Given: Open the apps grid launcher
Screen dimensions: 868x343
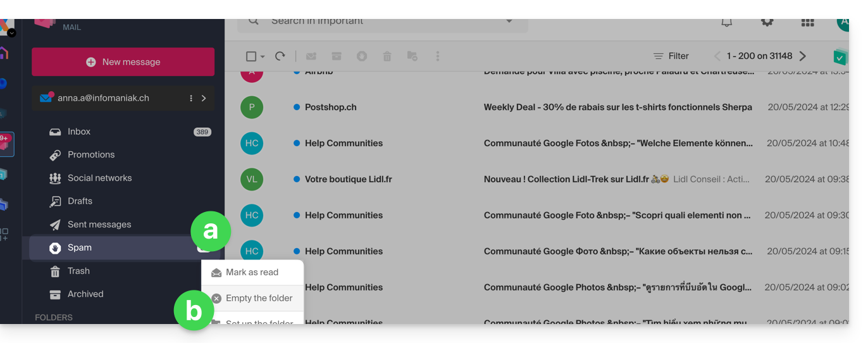Looking at the screenshot, I should 807,22.
